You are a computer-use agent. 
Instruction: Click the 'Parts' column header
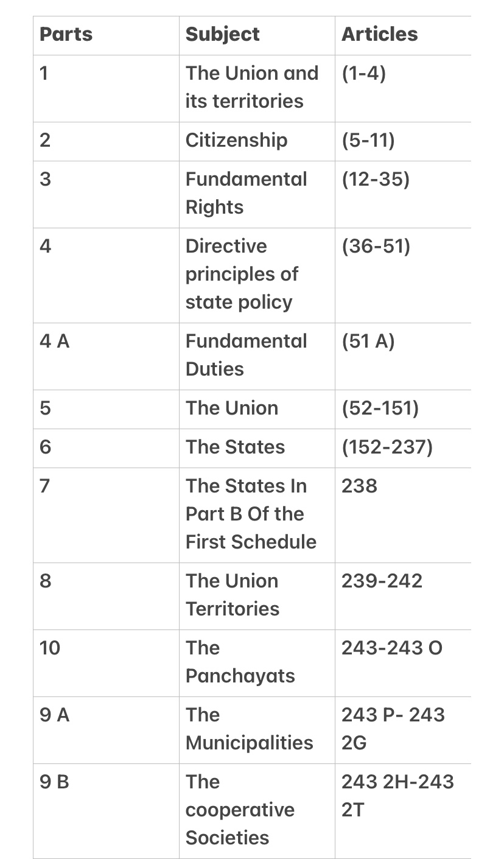coord(66,34)
